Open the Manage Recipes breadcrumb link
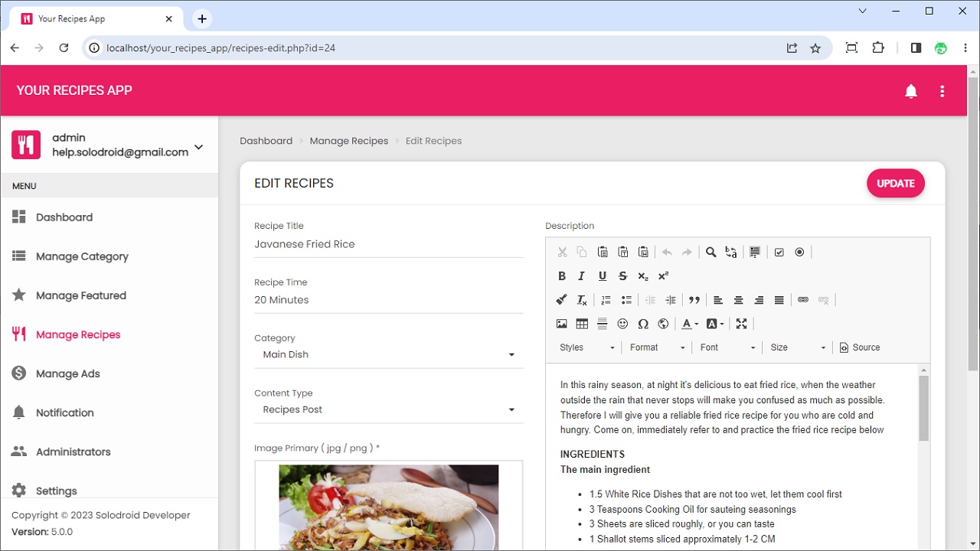Screen dimensions: 980x551 pos(349,141)
